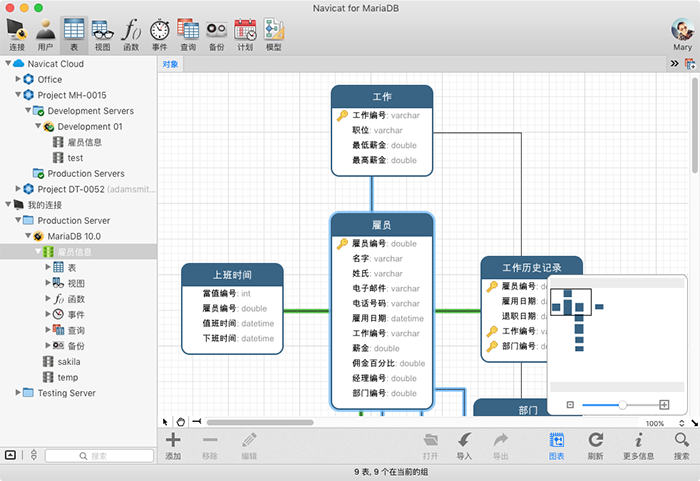The height and width of the screenshot is (481, 700).
Task: Open the 连接 connection toolbar icon
Action: 17,35
